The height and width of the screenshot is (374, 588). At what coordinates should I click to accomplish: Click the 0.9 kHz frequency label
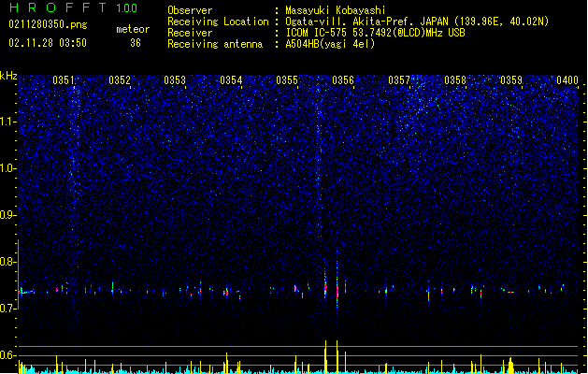(8, 215)
